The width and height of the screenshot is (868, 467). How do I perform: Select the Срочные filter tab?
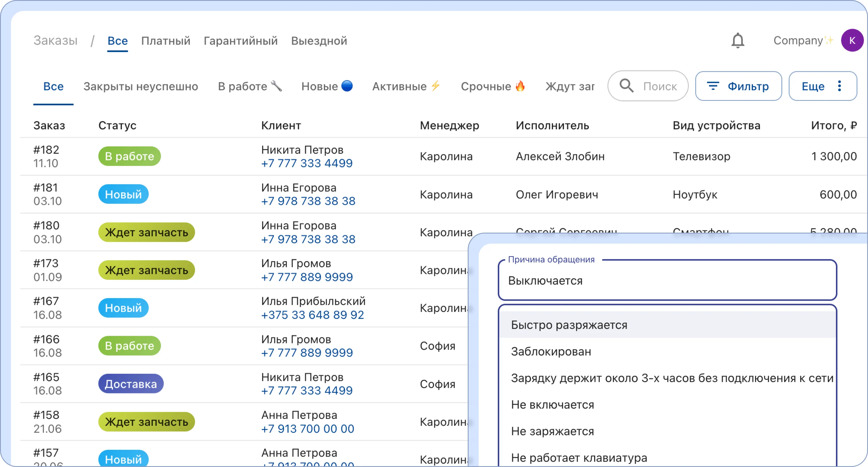(493, 87)
